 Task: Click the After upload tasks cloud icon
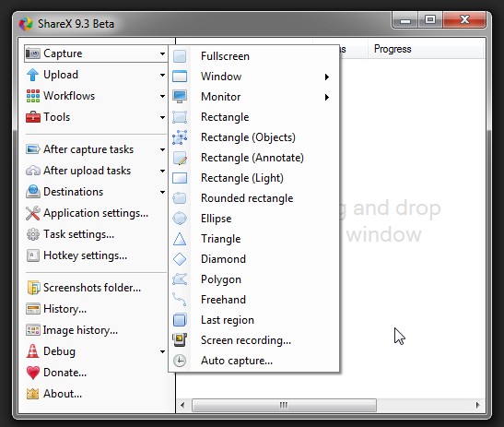click(x=33, y=171)
